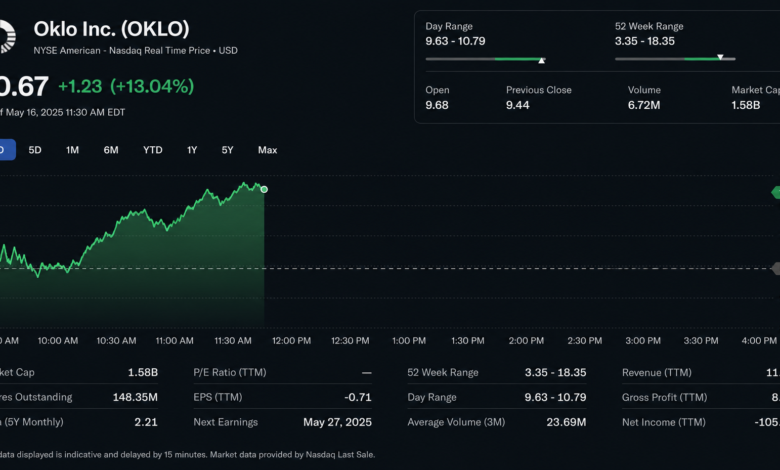Click the bottom table Day Range label
This screenshot has width=780, height=470.
coord(432,397)
